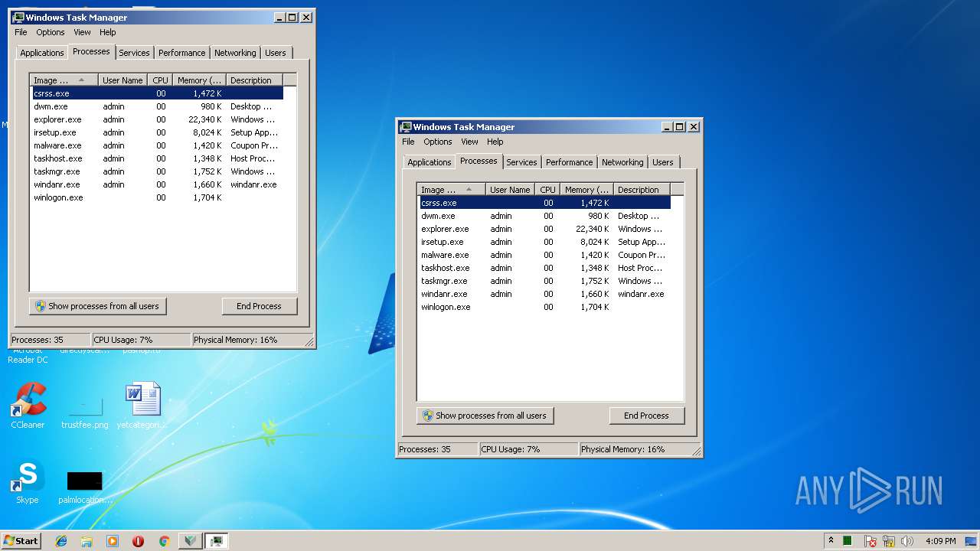
Task: Select the Word document yetcategori desktop icon
Action: (x=142, y=406)
